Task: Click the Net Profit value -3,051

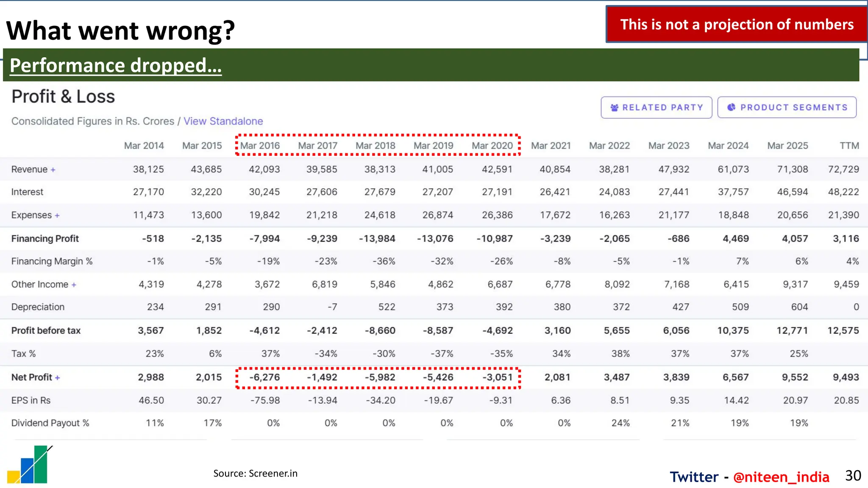Action: 498,377
